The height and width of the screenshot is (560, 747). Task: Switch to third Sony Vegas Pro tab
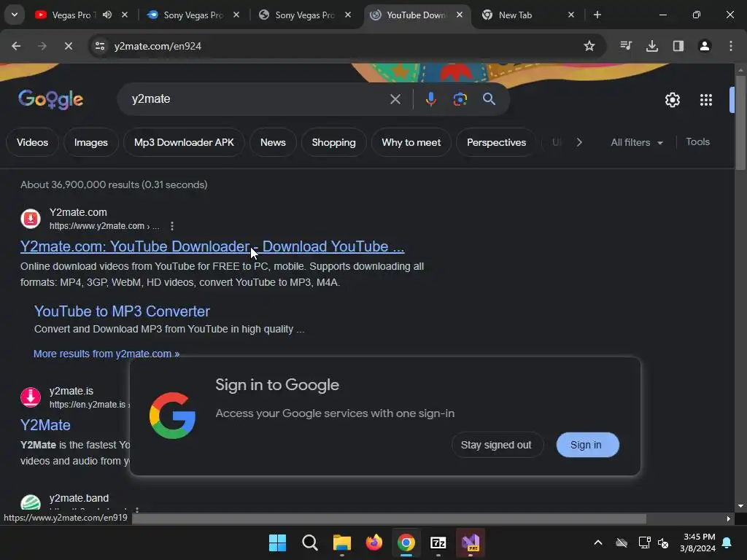(304, 15)
